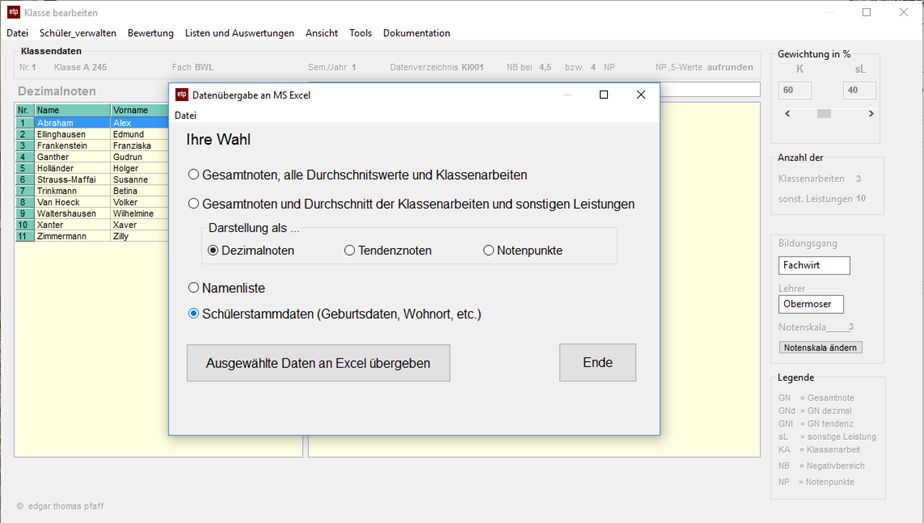Enable the Schülerstammdaten radio option
The height and width of the screenshot is (523, 924).
coord(194,314)
